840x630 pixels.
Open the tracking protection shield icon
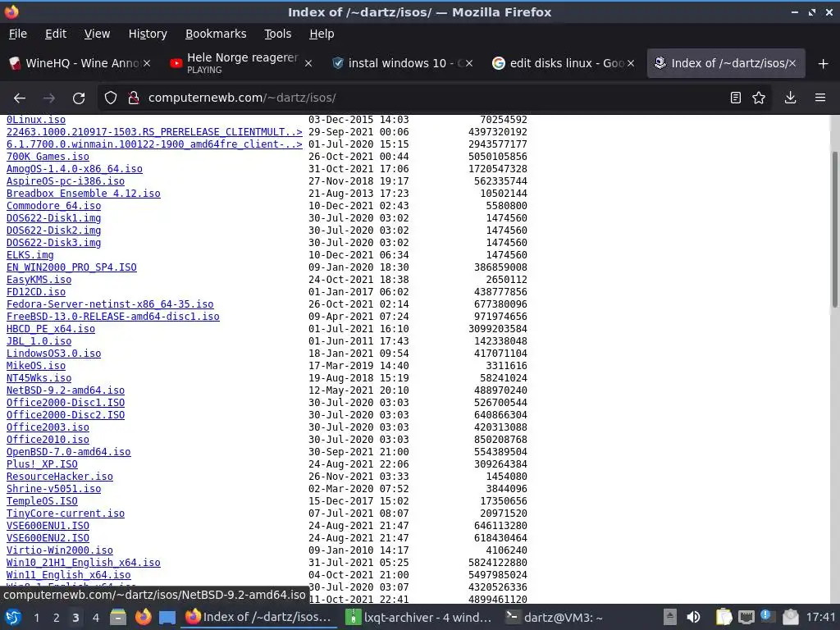pyautogui.click(x=111, y=98)
